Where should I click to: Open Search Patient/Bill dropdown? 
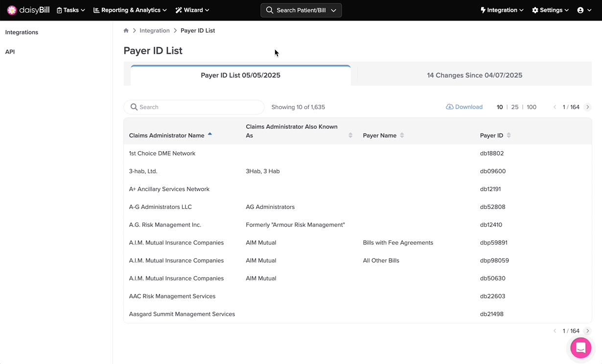(x=301, y=10)
